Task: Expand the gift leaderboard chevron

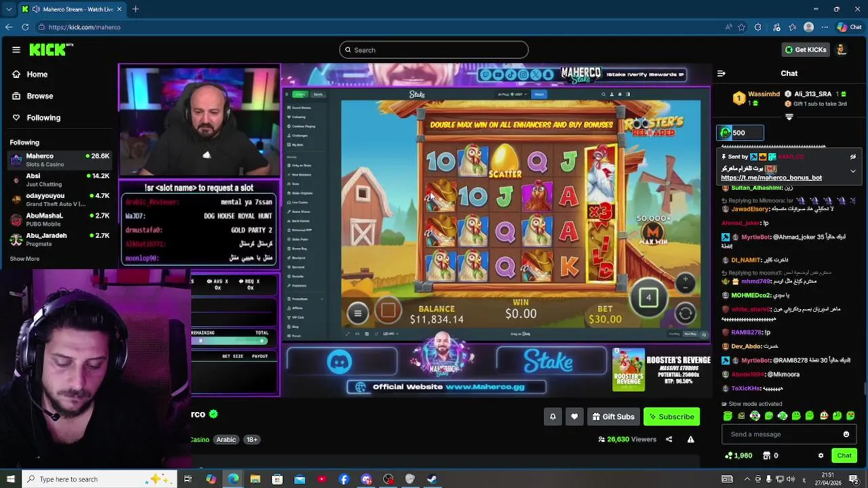Action: [789, 117]
